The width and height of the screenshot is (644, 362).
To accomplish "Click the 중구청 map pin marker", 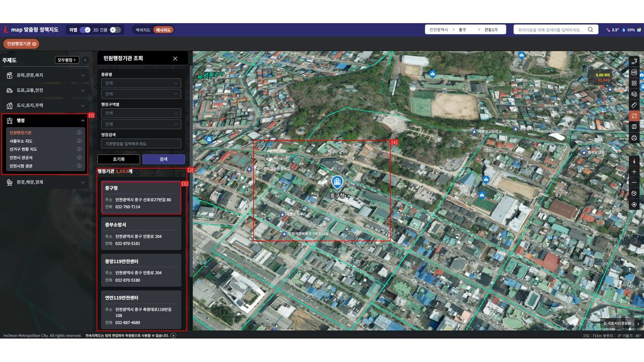I will pyautogui.click(x=337, y=183).
